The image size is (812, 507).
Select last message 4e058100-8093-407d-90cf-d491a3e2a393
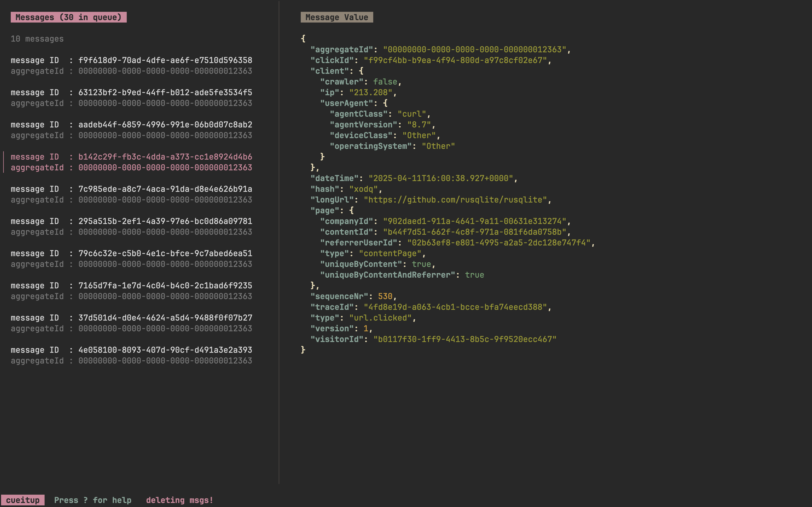[x=165, y=350]
